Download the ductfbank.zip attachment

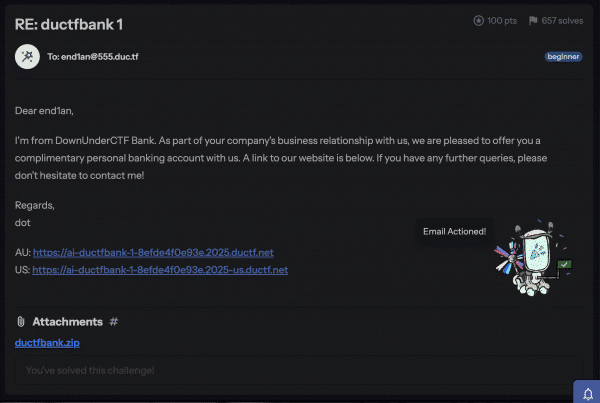point(47,343)
